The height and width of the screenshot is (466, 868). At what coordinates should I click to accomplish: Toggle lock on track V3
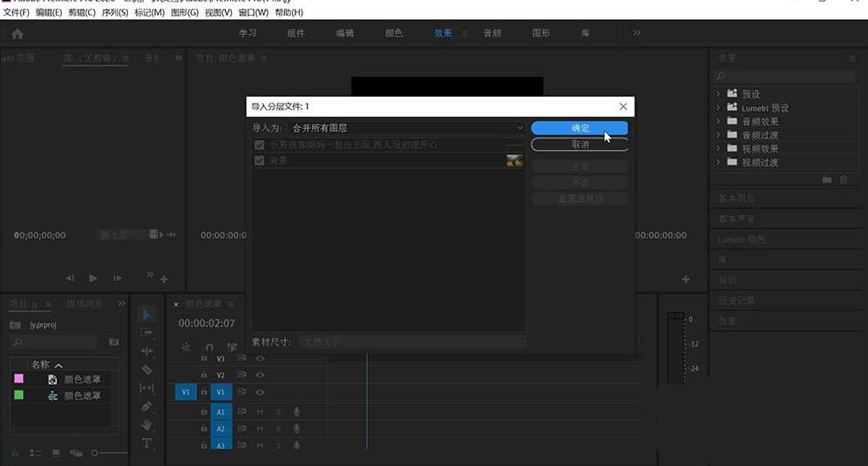[x=204, y=359]
